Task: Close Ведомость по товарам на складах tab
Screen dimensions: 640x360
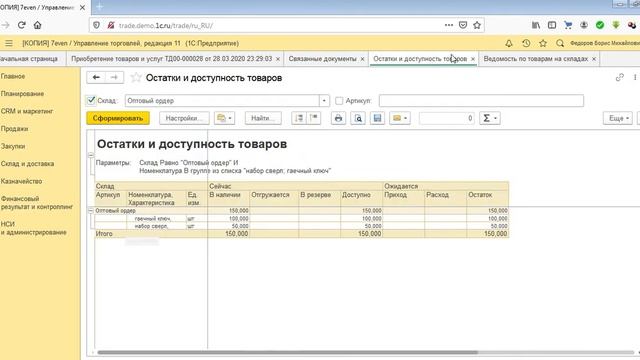Action: pos(594,59)
